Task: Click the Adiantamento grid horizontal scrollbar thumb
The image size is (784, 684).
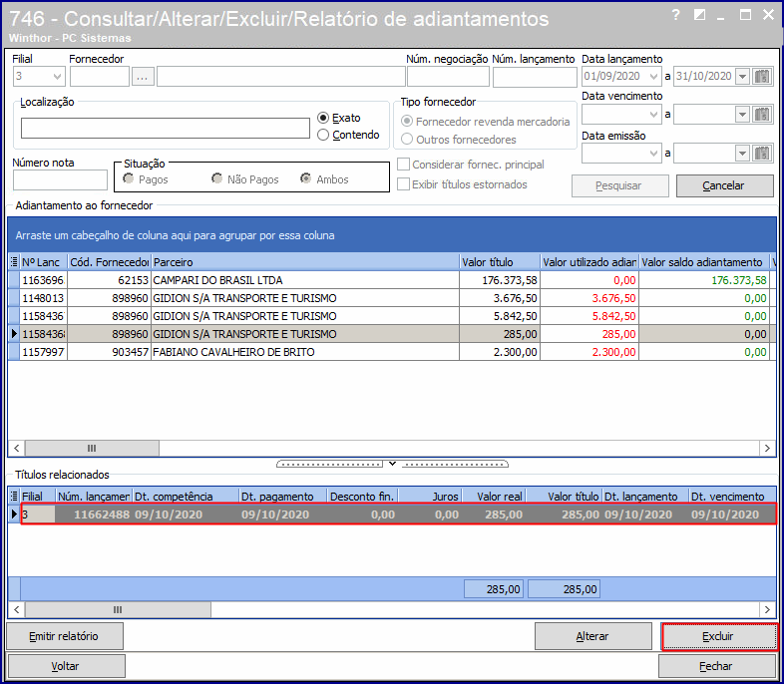Action: click(92, 448)
